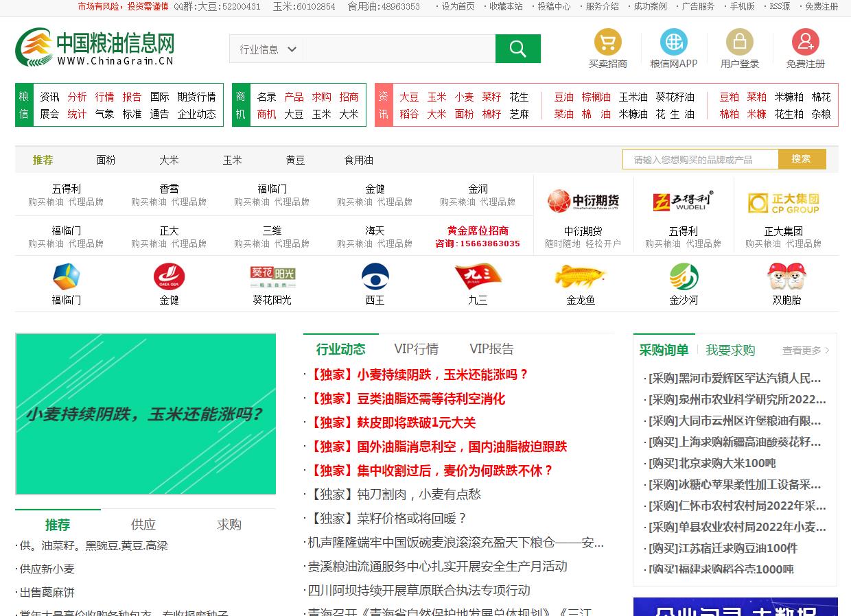Screen dimensions: 851x616
Task: Select the 供应 tab under banner
Action: coord(143,525)
